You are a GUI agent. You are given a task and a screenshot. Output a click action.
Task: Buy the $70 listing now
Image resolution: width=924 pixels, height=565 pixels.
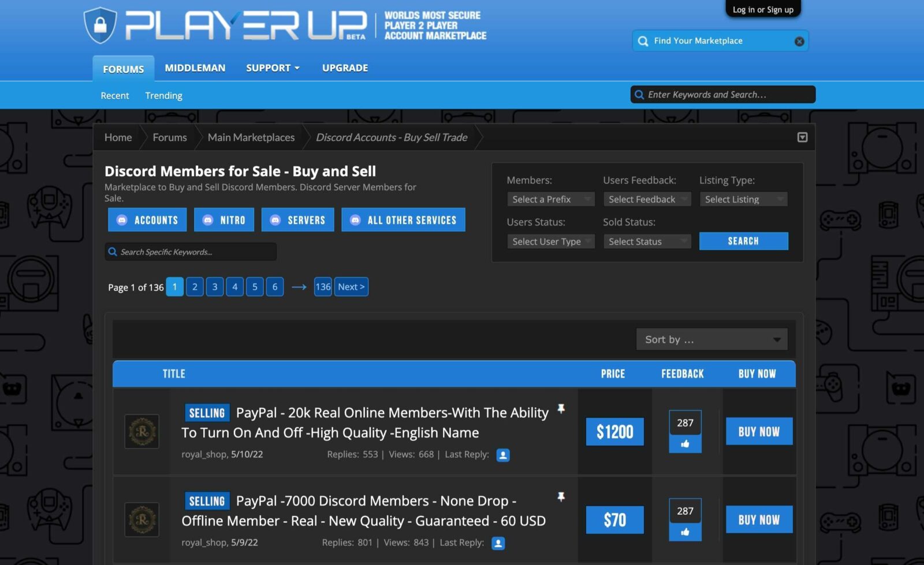click(759, 519)
